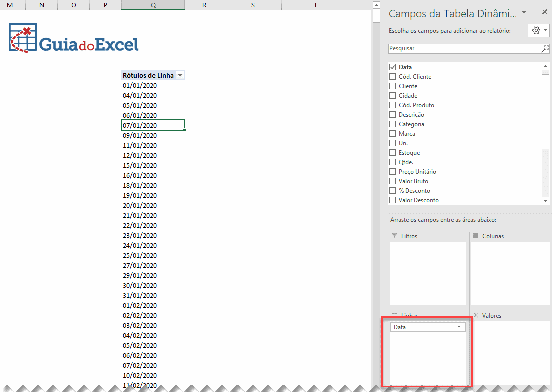Select column Q header

[153, 5]
